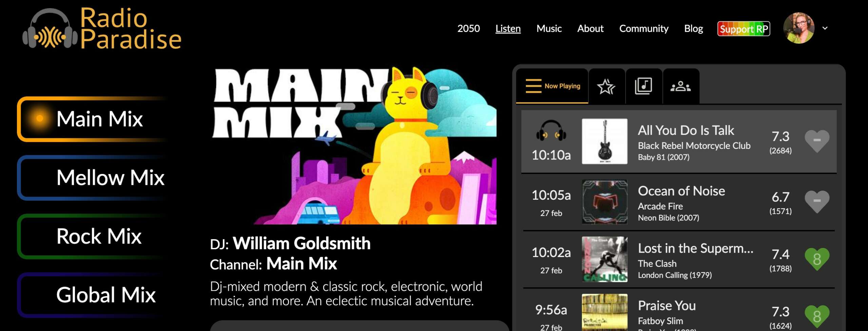
Task: Select the Main Mix channel
Action: coord(92,119)
